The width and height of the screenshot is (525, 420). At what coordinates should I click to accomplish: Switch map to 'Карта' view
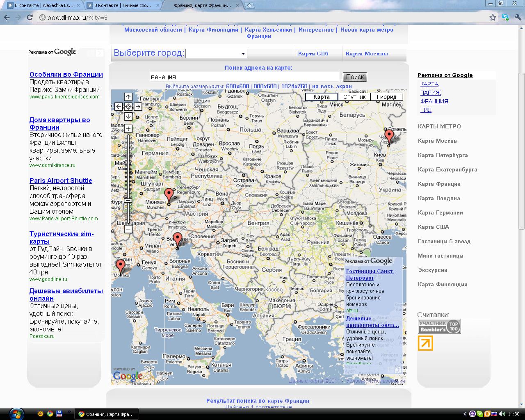322,97
